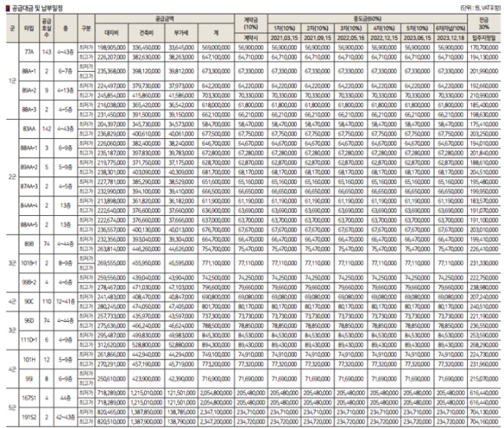Select the 1군 group label

click(12, 81)
